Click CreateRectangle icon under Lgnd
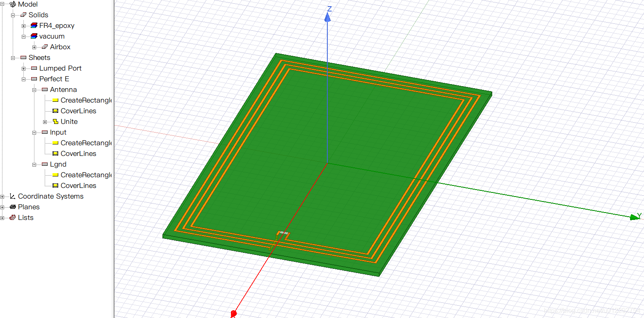The height and width of the screenshot is (318, 644). [55, 175]
